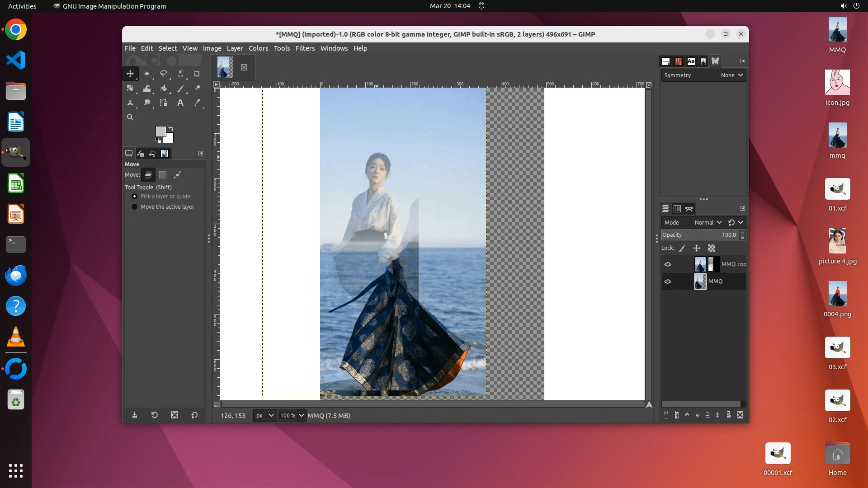The image size is (868, 488).
Task: Hide the MMQ copy layer
Action: click(668, 264)
